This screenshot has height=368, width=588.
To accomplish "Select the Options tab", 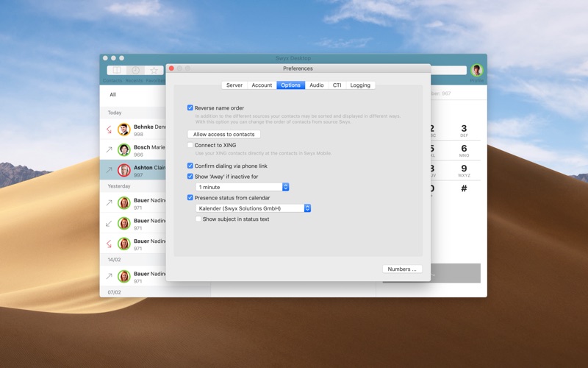I will click(x=290, y=85).
